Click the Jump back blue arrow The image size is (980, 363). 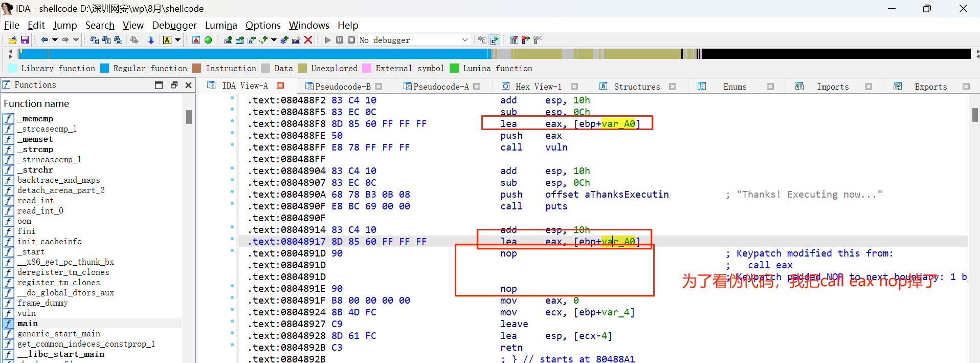tap(44, 40)
